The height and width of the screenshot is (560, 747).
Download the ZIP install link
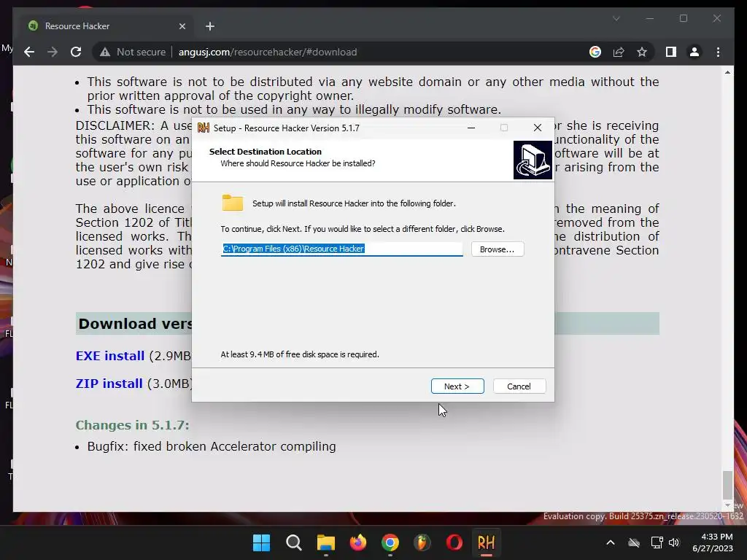point(109,384)
